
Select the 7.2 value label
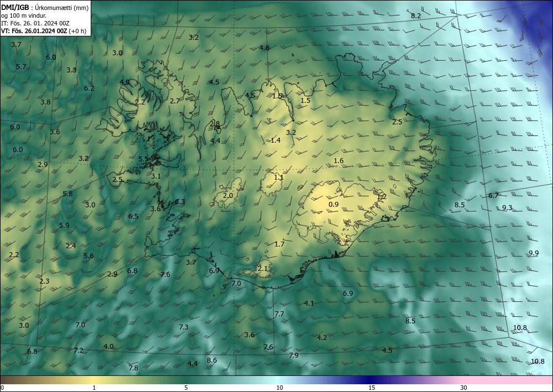[x=79, y=351]
